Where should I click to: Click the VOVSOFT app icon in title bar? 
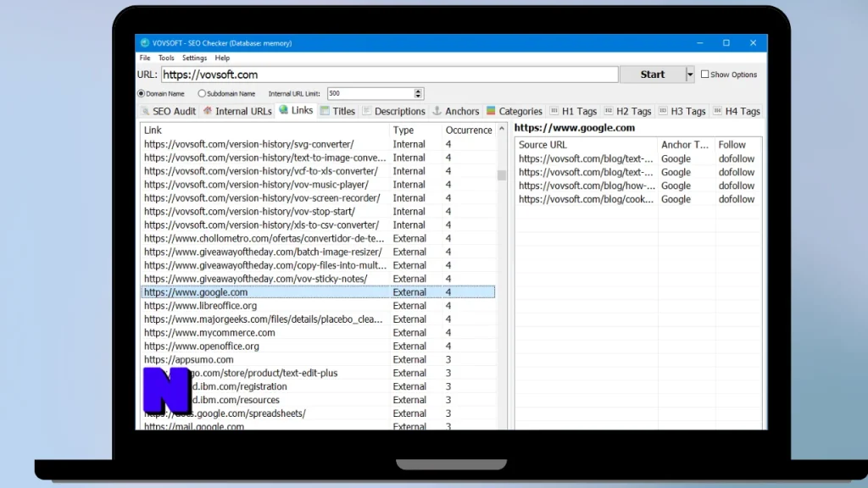(145, 42)
